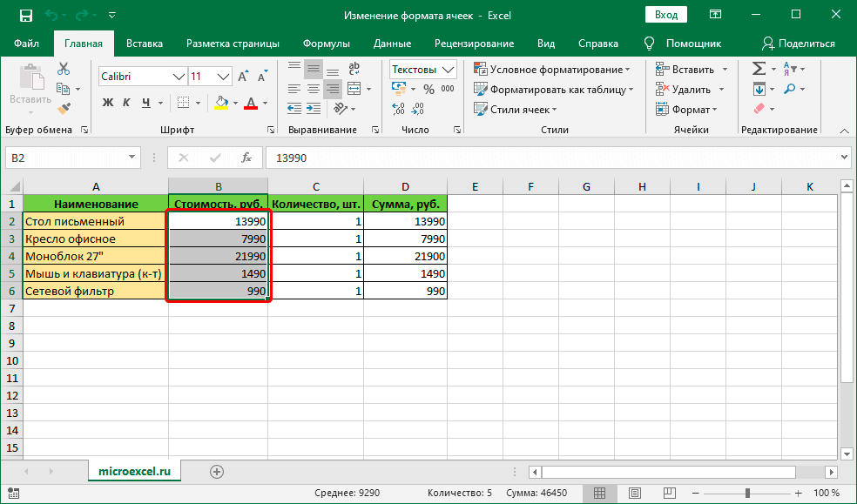Apply fill color to selected cells

[219, 102]
